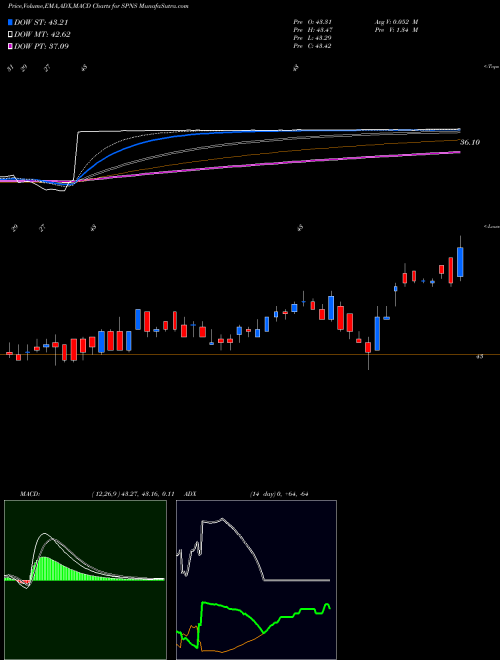Select the 'DOW ST: 43.21' label

41,22
